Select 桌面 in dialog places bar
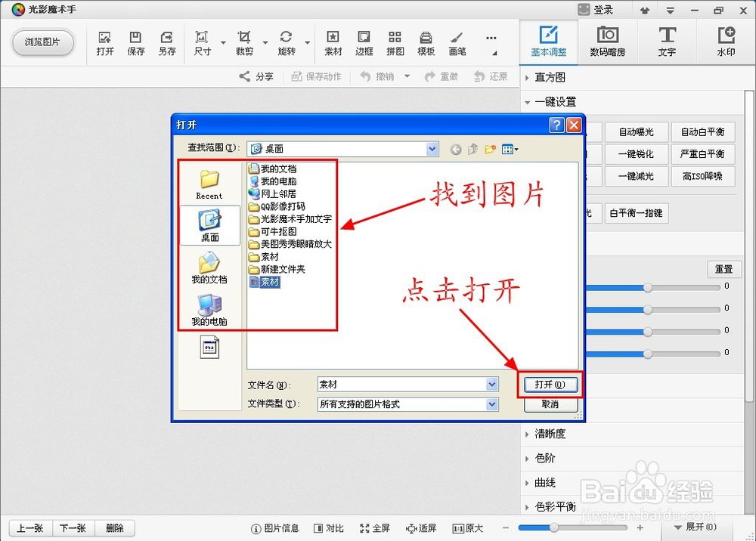756x541 pixels. [x=209, y=225]
